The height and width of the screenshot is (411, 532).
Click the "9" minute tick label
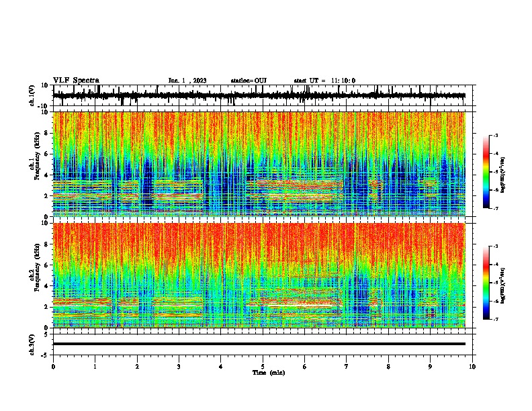pos(431,367)
